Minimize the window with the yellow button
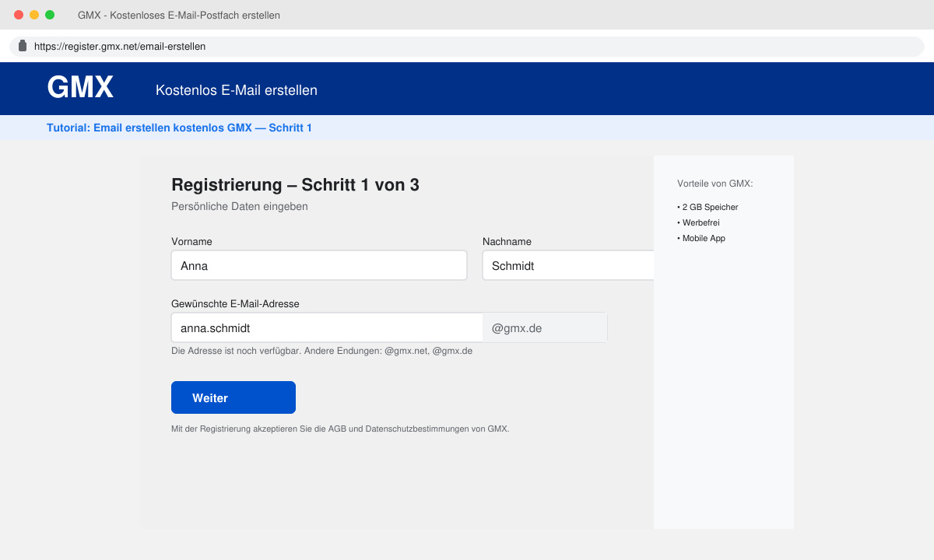The height and width of the screenshot is (560, 934). pos(34,15)
